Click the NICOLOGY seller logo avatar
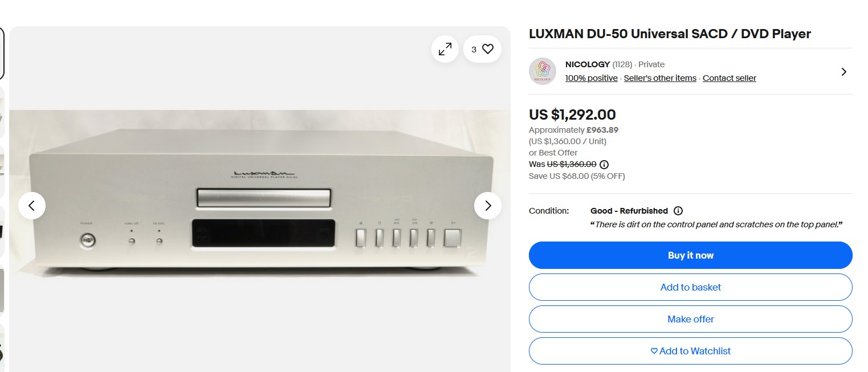868x372 pixels. [x=542, y=71]
